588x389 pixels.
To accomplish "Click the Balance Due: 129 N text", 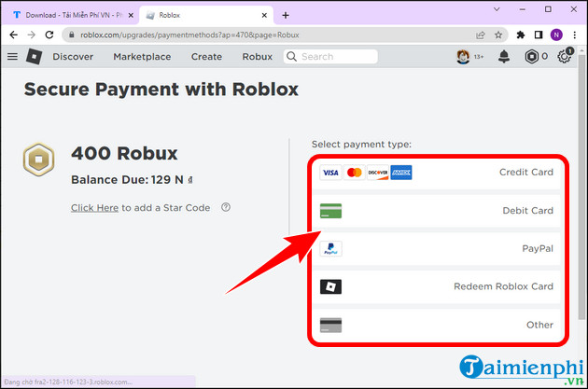I will point(132,179).
